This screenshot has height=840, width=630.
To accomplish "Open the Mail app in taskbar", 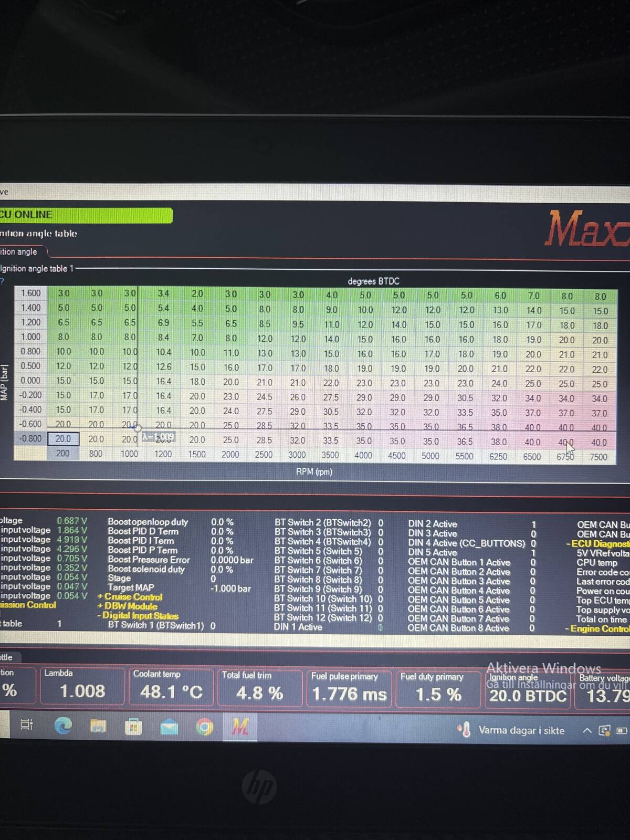I will pyautogui.click(x=169, y=728).
